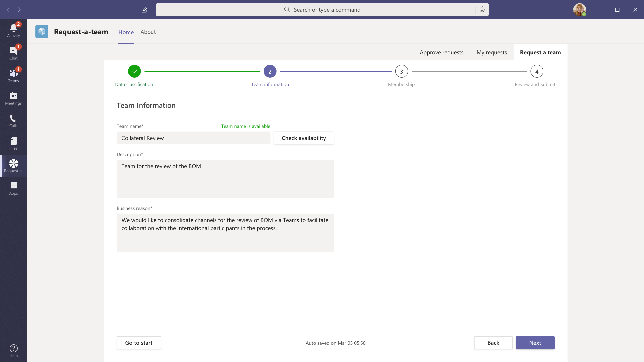Jump to the Membership step 3 circle

point(401,71)
